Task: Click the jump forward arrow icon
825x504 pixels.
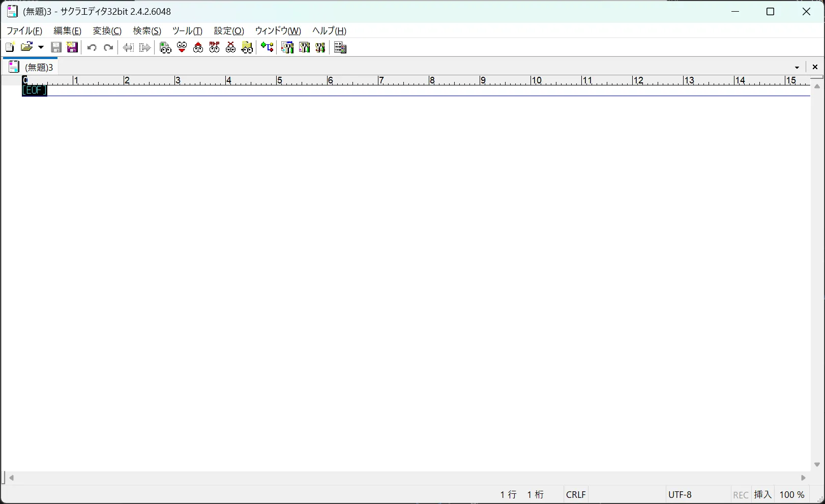Action: click(x=145, y=47)
